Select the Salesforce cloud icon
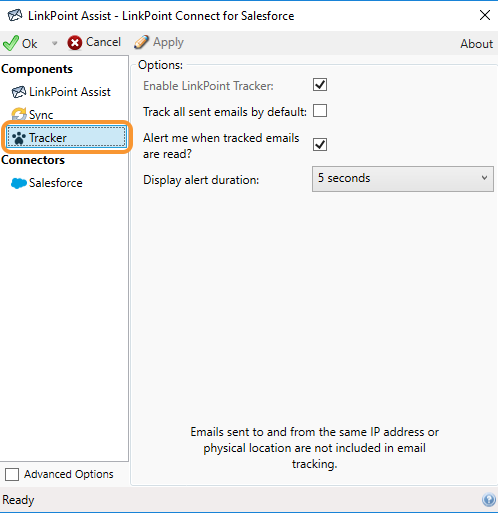 click(19, 183)
